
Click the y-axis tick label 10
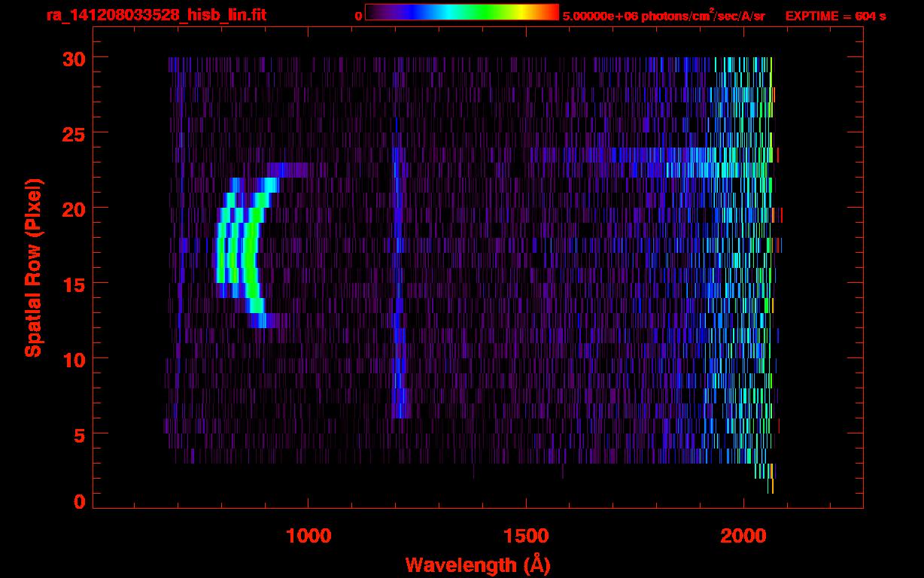(74, 359)
